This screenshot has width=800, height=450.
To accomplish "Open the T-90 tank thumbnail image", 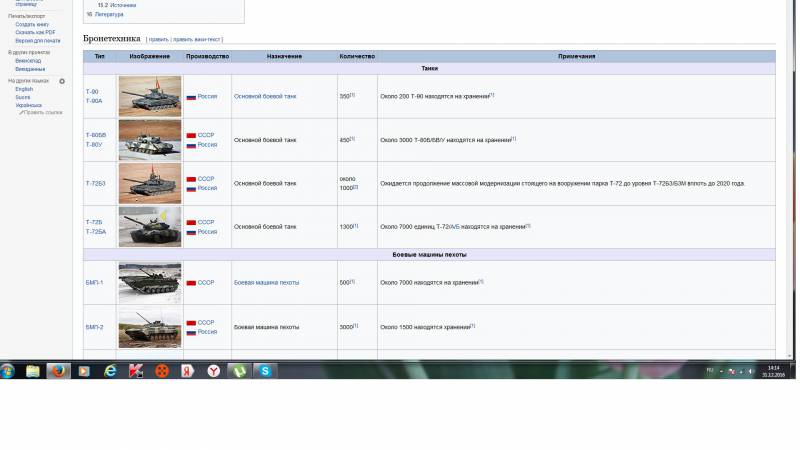I will [x=150, y=96].
